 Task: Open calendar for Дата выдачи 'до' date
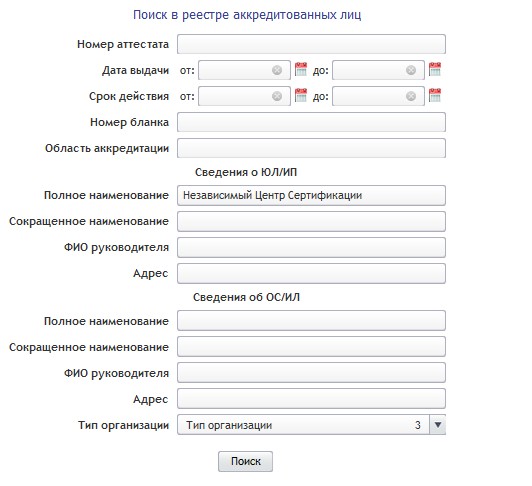(x=435, y=69)
